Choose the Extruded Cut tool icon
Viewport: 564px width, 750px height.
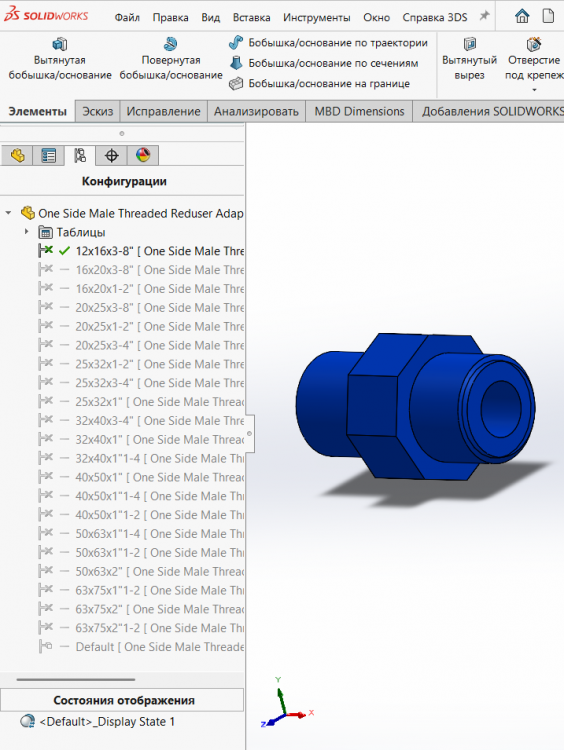point(470,44)
